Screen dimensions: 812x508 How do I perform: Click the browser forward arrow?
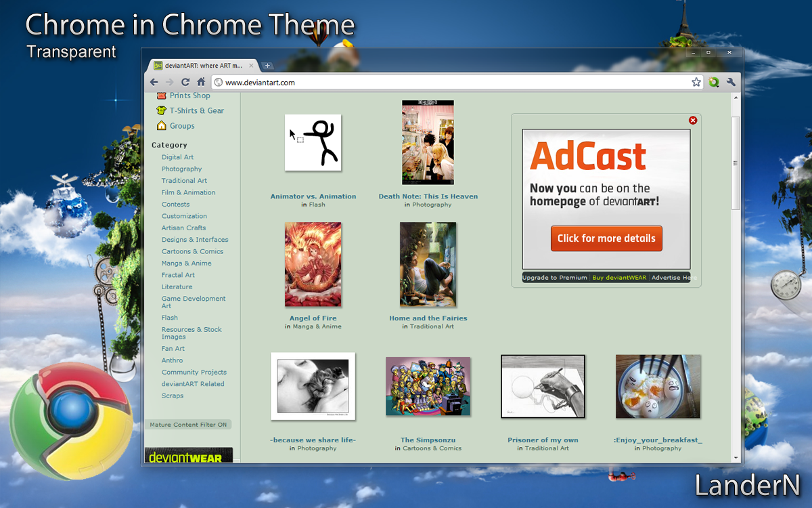click(x=169, y=82)
